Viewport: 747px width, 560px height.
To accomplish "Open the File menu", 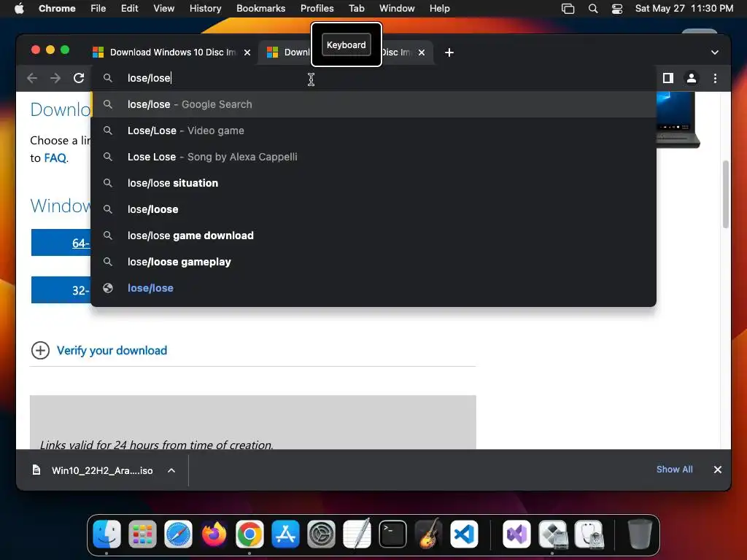I will click(x=98, y=9).
